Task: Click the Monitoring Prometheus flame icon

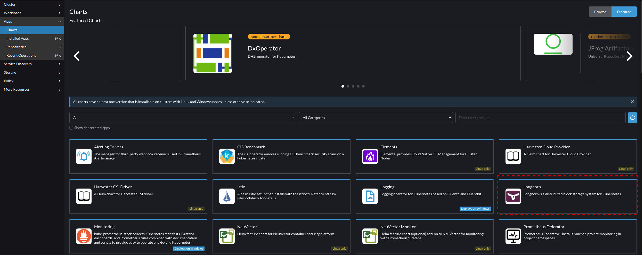Action: [84, 236]
